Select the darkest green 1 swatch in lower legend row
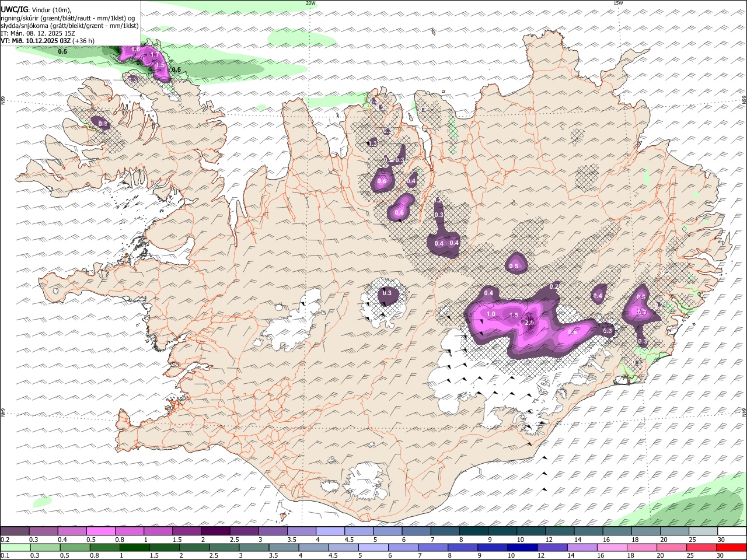This screenshot has width=747, height=560. coord(134,547)
